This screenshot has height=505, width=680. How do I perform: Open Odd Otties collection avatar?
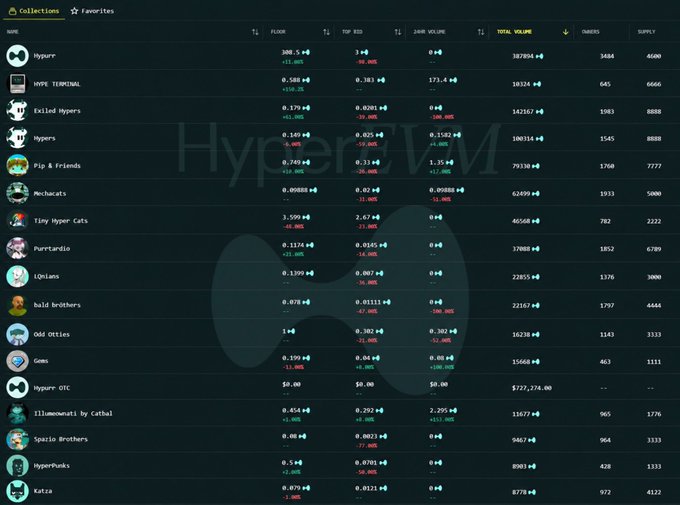click(17, 334)
